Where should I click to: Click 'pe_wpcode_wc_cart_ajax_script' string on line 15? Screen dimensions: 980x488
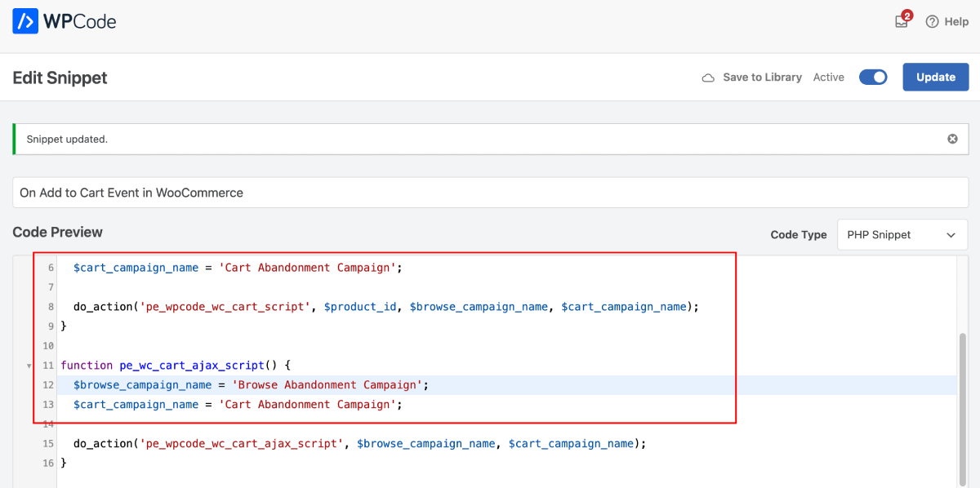point(242,444)
